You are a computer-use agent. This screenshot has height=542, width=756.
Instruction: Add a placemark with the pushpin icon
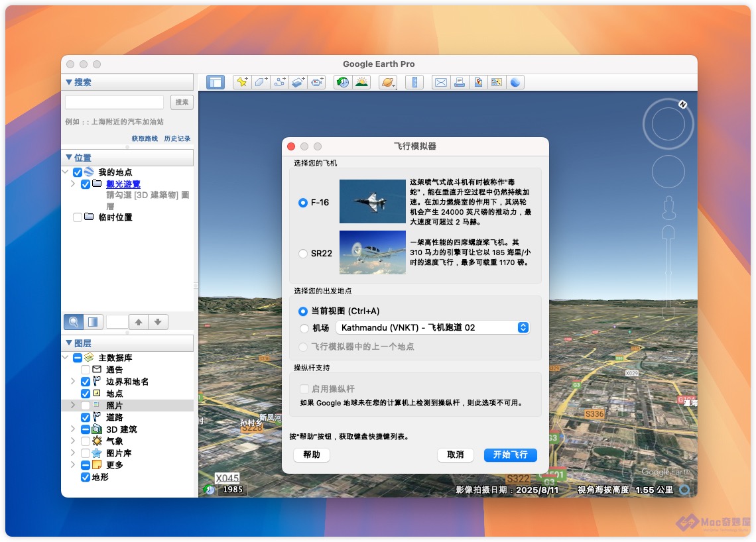coord(242,82)
